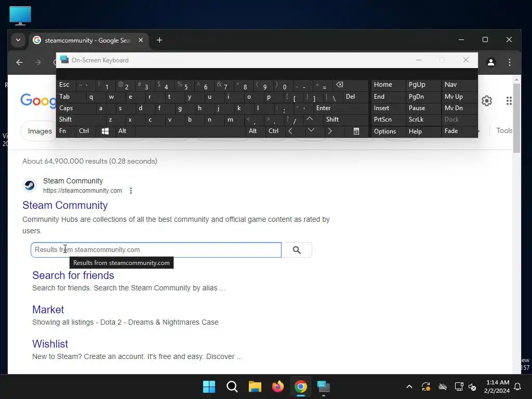Open the Windows Start menu
This screenshot has height=399, width=532.
209,387
